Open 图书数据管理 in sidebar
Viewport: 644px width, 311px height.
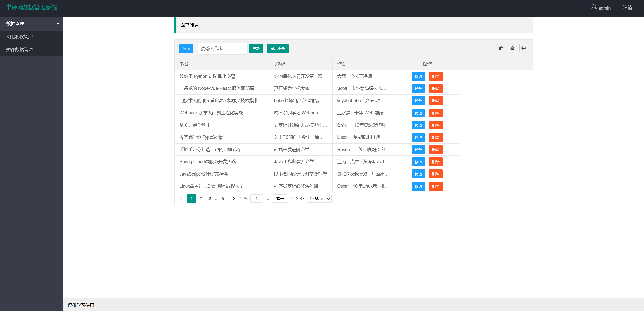(x=31, y=37)
